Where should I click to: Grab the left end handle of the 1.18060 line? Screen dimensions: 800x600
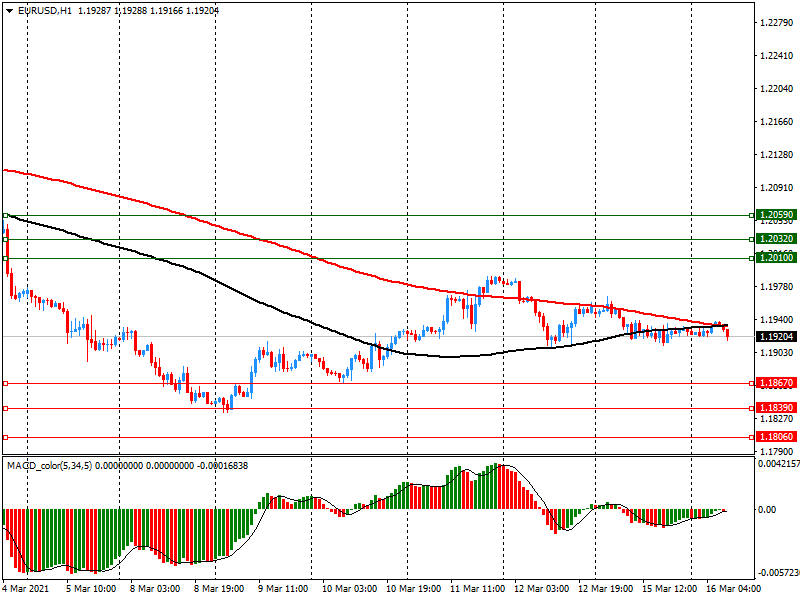coord(6,437)
